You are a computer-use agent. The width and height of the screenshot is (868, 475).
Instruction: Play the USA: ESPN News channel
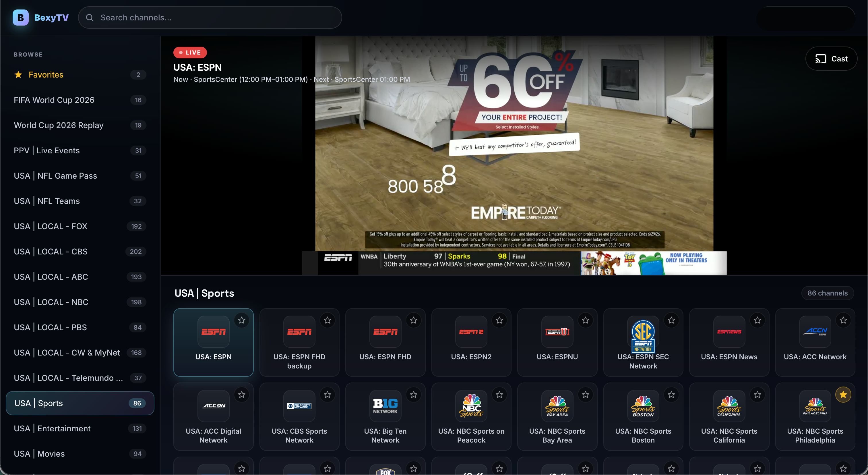[729, 342]
